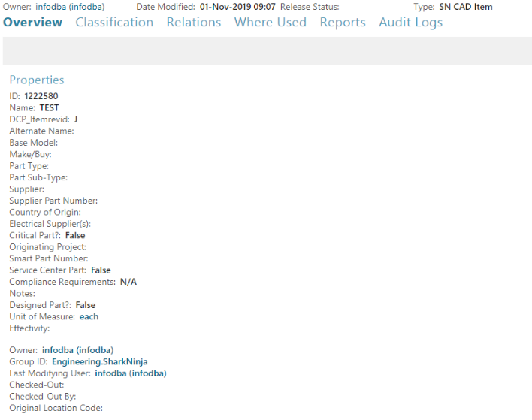Open the Last Modifying User infodba link
The image size is (532, 420).
(131, 373)
